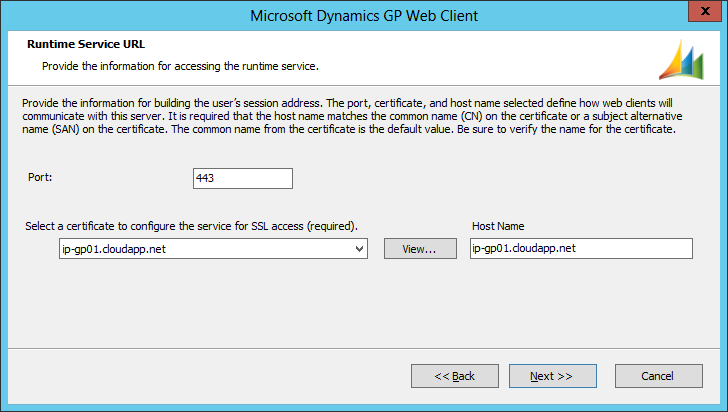Go to the next step with Next >>
This screenshot has height=412, width=728.
tap(552, 376)
